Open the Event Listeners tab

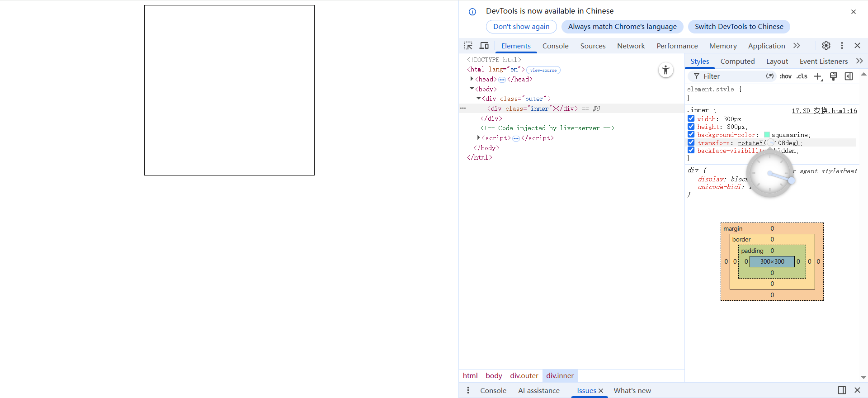(823, 62)
